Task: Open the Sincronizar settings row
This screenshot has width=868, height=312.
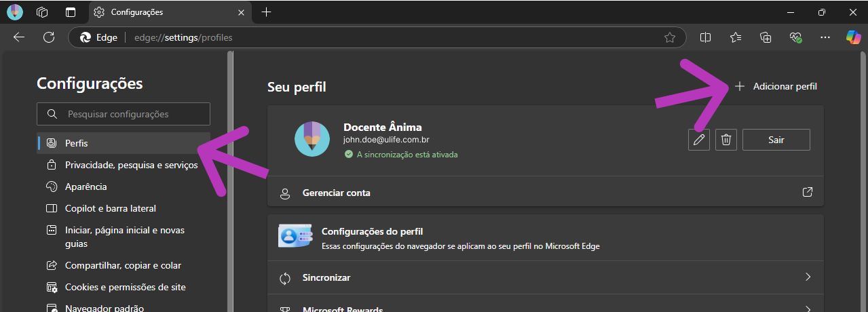Action: coord(546,277)
